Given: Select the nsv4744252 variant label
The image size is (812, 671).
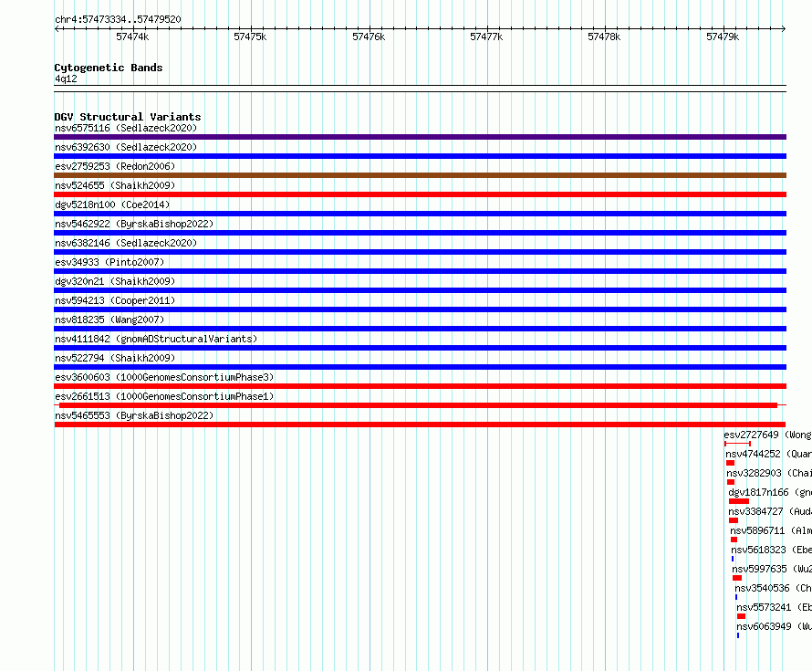Looking at the screenshot, I should [768, 454].
